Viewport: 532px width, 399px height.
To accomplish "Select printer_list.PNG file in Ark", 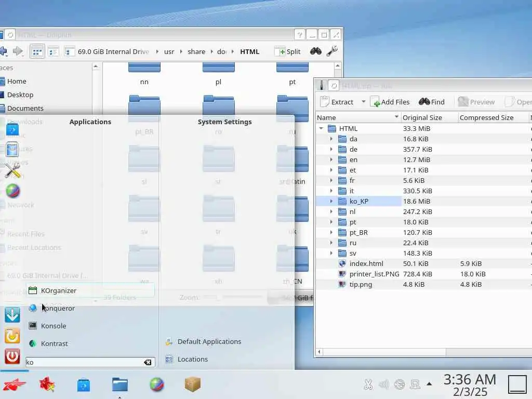I will click(x=423, y=274).
